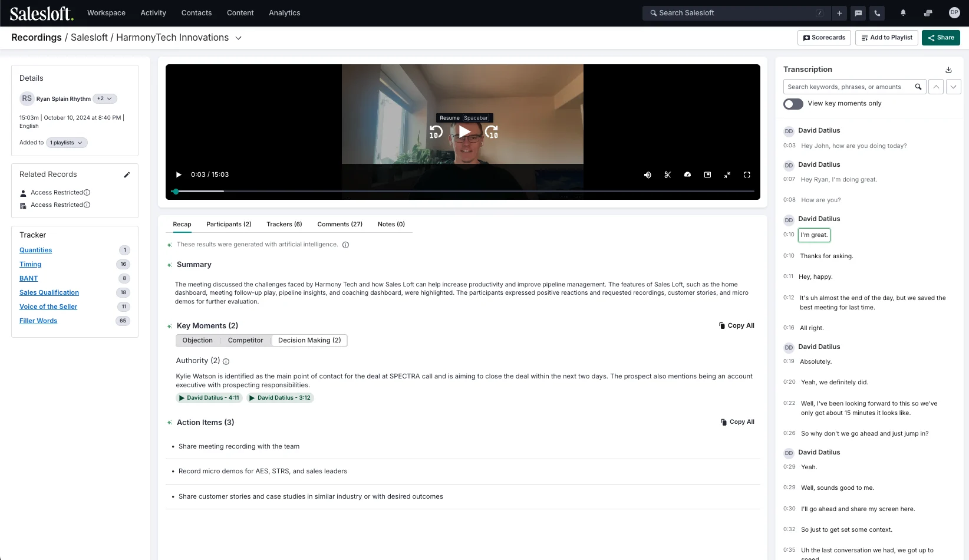The image size is (969, 560).
Task: Select the Competitor key moment filter
Action: (245, 340)
